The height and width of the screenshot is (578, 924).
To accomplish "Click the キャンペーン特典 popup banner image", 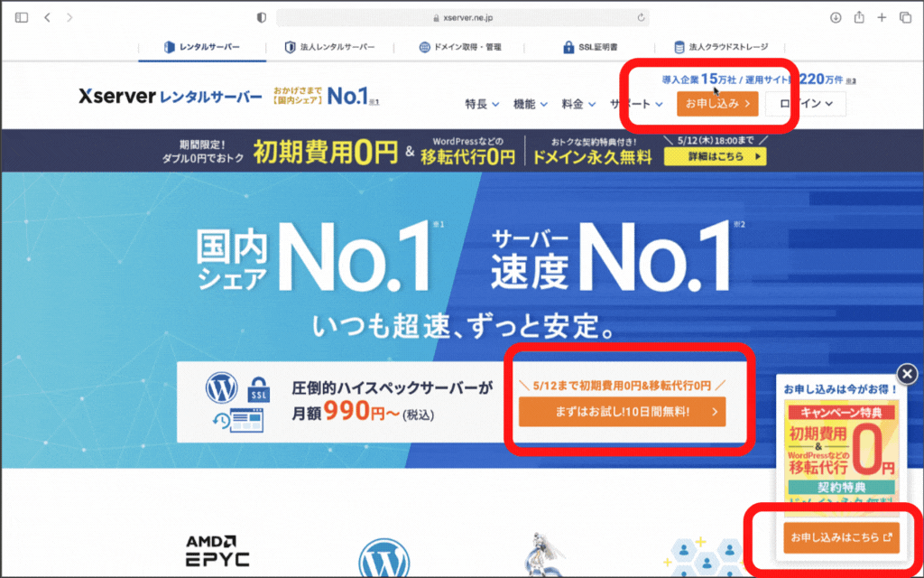I will coord(842,459).
